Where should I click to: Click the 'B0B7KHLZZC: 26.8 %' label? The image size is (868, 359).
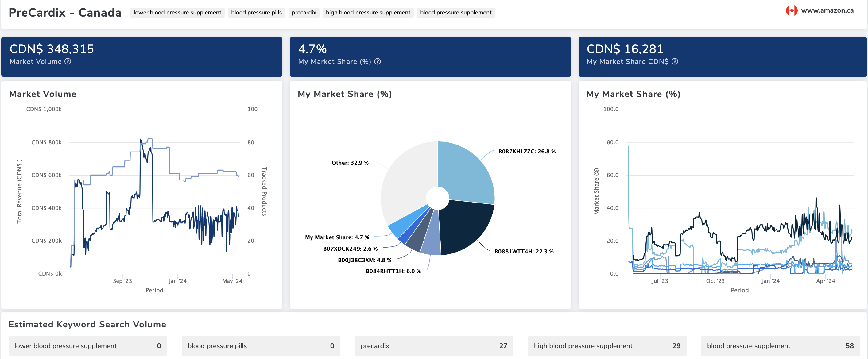click(527, 152)
